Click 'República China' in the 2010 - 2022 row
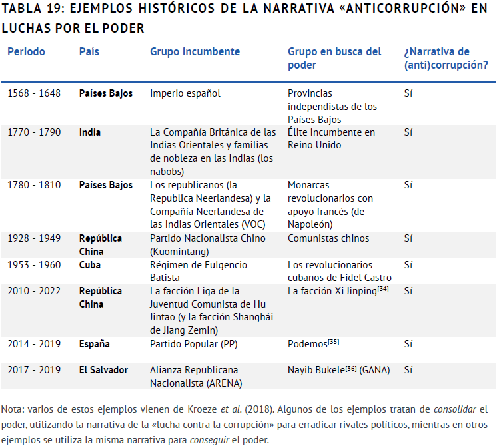 [x=101, y=298]
